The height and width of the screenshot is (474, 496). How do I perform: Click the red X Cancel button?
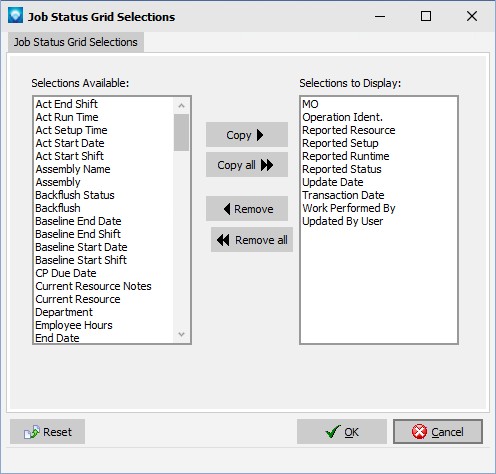click(x=438, y=432)
